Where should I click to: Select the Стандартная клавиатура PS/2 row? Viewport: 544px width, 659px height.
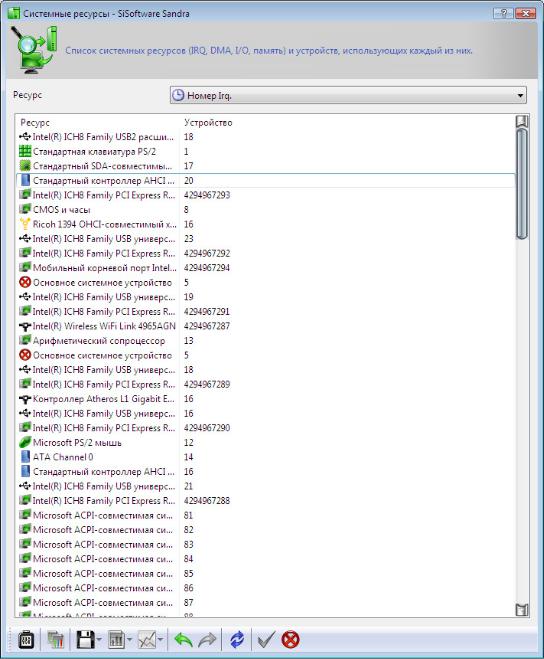266,151
